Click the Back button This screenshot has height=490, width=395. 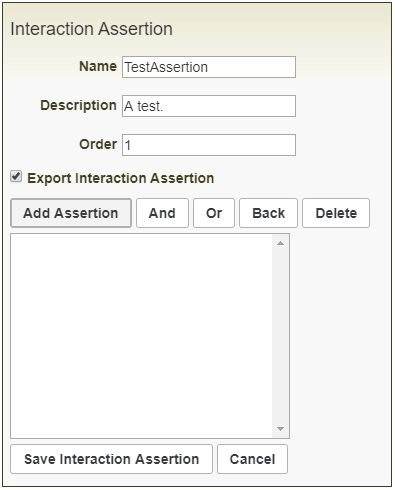(268, 213)
